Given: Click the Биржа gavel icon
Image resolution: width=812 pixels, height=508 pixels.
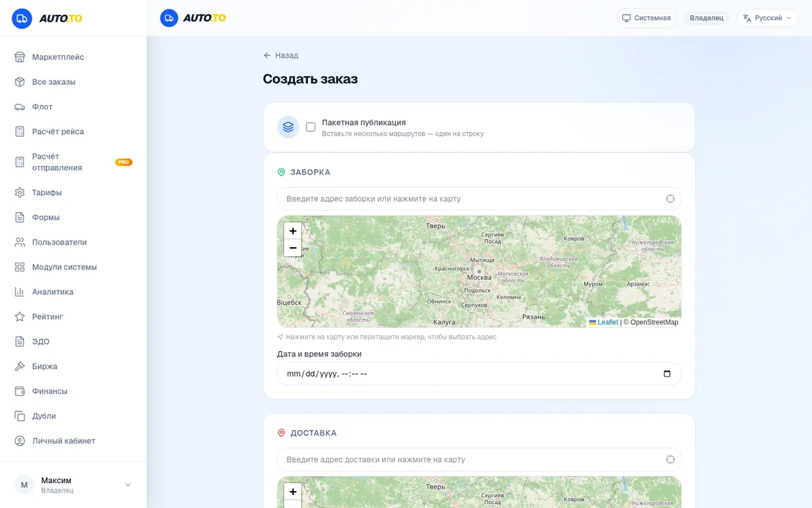Looking at the screenshot, I should [20, 366].
